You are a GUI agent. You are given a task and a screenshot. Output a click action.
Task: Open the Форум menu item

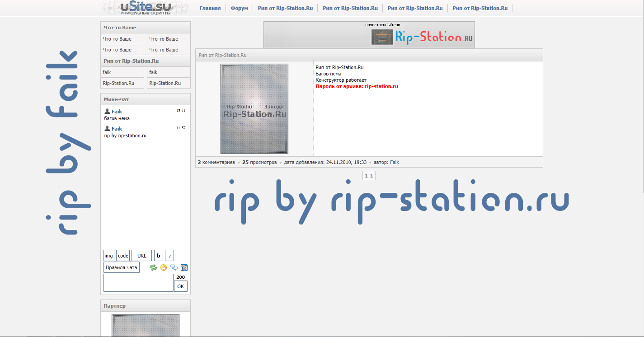click(239, 8)
